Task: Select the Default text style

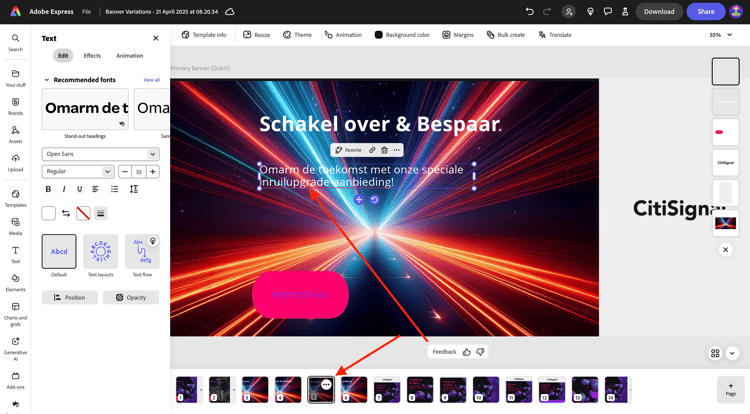Action: click(x=59, y=251)
